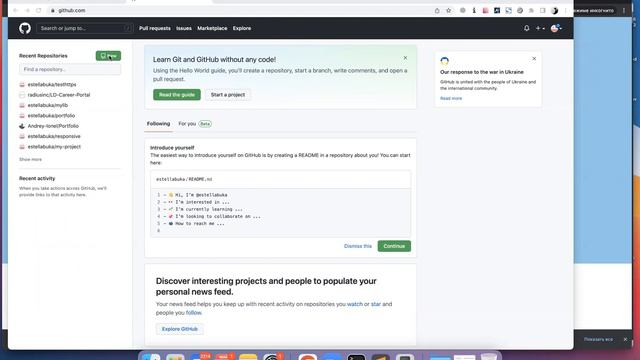The image size is (640, 360).
Task: Click the share page icon in address bar
Action: pyautogui.click(x=437, y=11)
